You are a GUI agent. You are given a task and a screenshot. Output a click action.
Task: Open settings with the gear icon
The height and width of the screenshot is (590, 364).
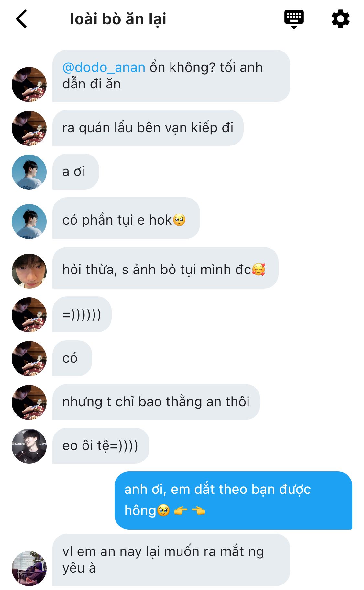(x=341, y=19)
